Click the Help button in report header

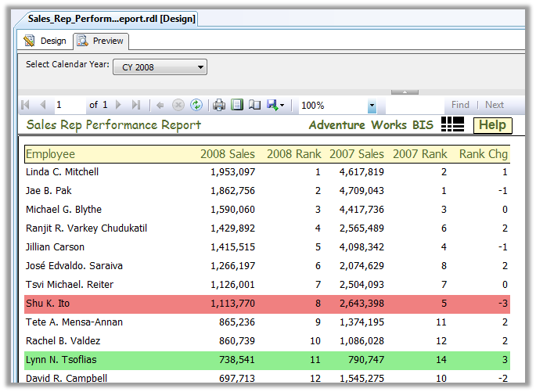tap(492, 125)
